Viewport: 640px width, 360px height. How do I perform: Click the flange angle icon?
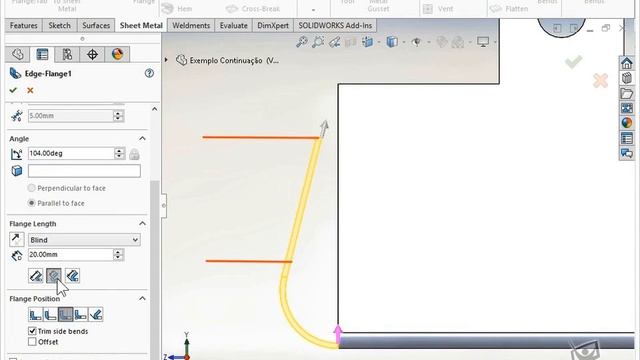coord(17,154)
